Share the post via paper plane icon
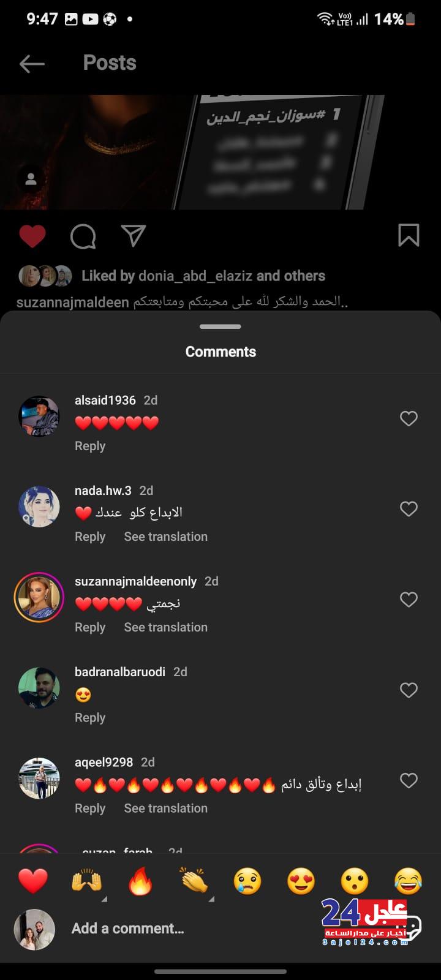The image size is (441, 980). (x=133, y=236)
